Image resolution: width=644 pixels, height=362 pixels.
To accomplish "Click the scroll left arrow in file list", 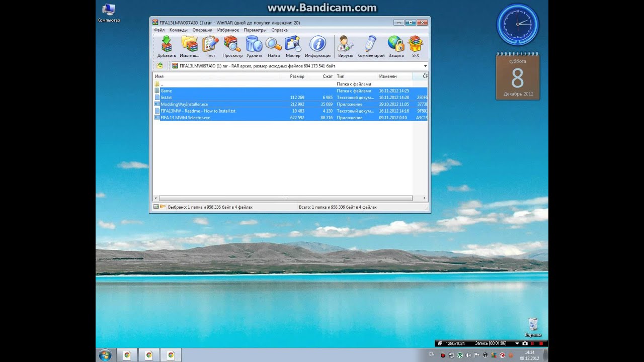I will [156, 198].
